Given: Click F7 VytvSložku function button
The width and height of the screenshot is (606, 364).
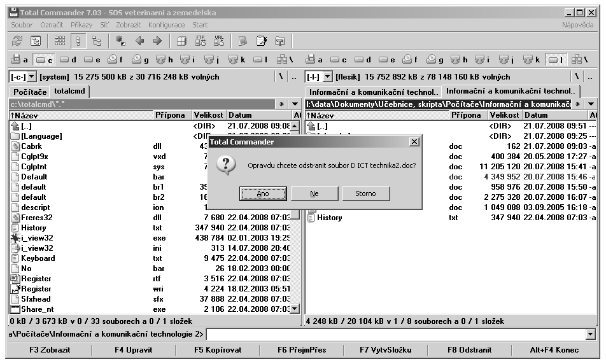Looking at the screenshot, I should point(385,350).
